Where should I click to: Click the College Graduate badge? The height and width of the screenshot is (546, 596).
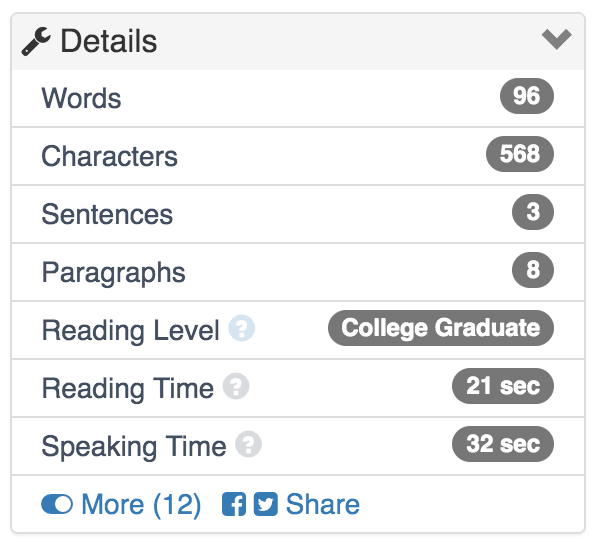click(x=441, y=328)
